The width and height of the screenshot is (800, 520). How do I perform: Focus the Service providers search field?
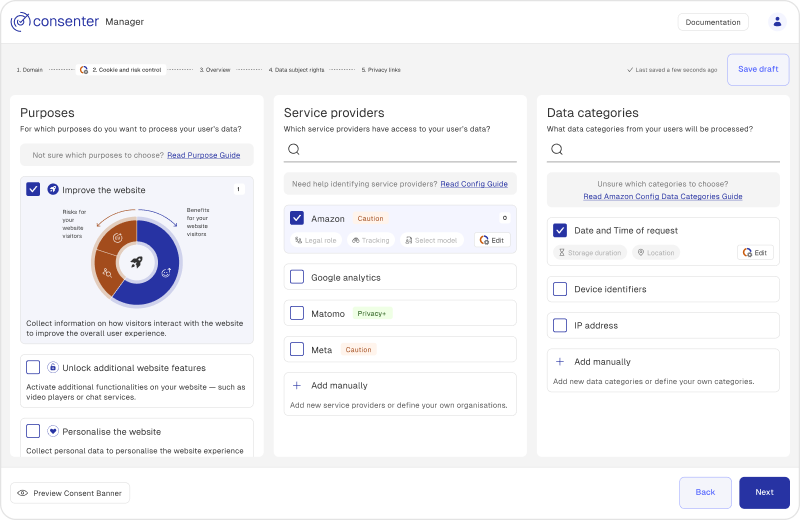400,150
